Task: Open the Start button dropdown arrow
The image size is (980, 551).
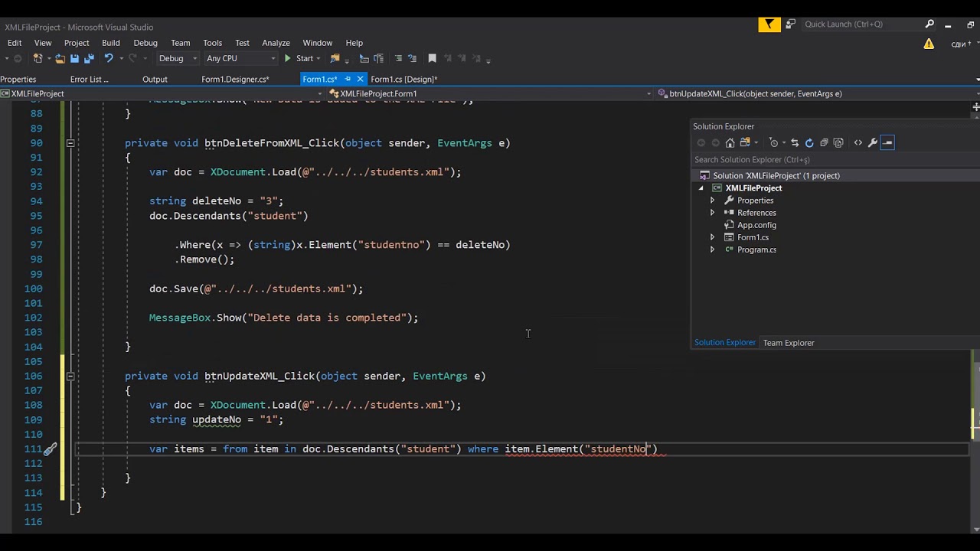Action: 318,58
